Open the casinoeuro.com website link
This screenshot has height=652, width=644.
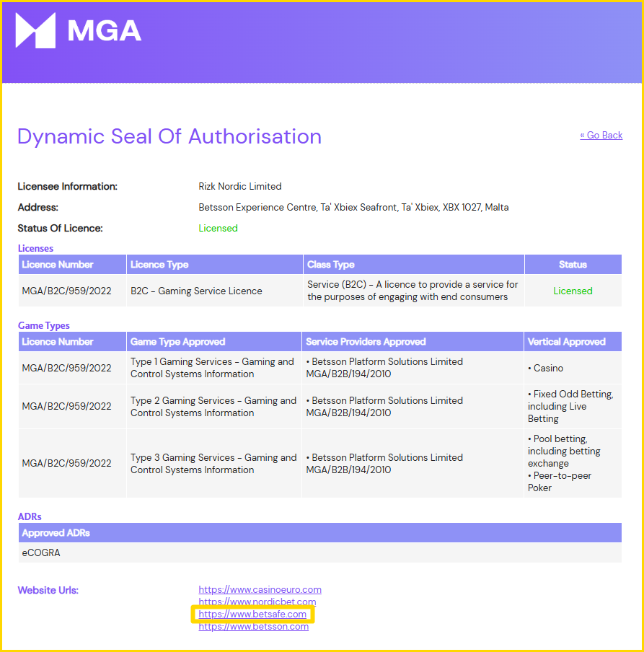(260, 590)
